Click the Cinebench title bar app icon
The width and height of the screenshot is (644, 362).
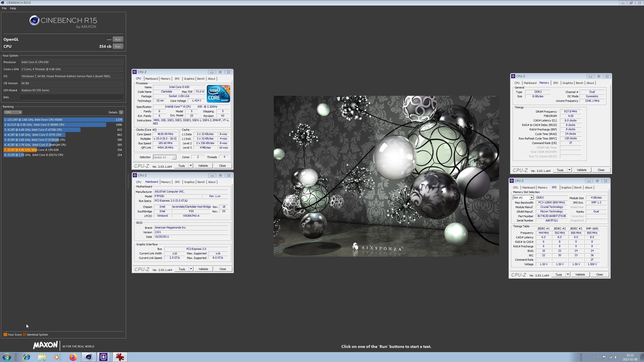click(x=3, y=3)
